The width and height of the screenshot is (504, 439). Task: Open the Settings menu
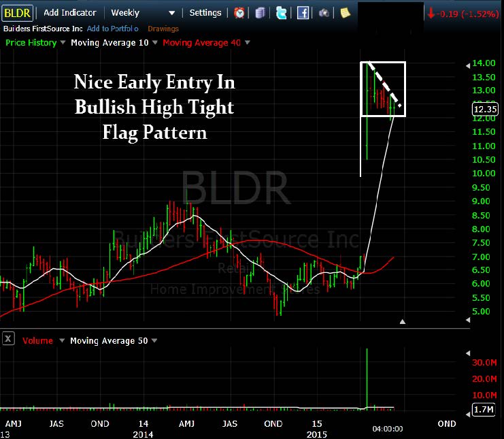point(205,13)
